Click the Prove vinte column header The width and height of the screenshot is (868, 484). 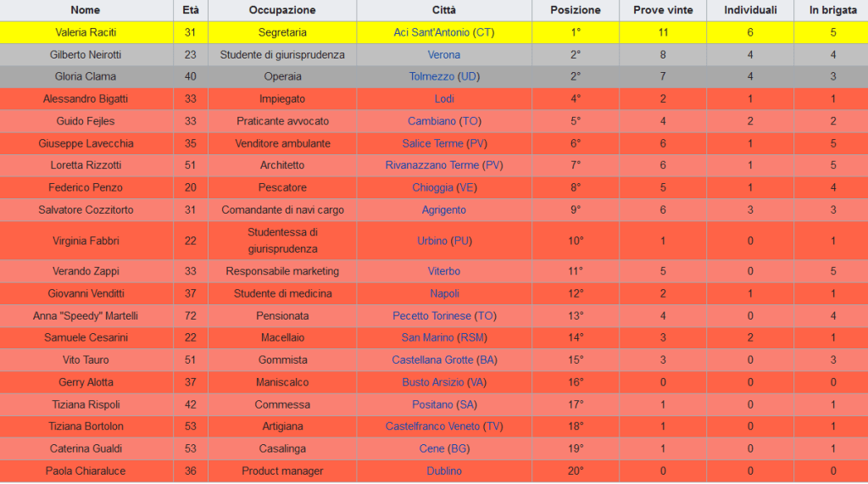point(663,10)
